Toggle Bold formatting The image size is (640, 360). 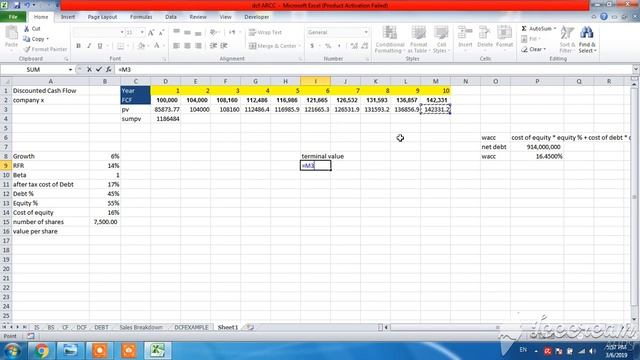(78, 46)
